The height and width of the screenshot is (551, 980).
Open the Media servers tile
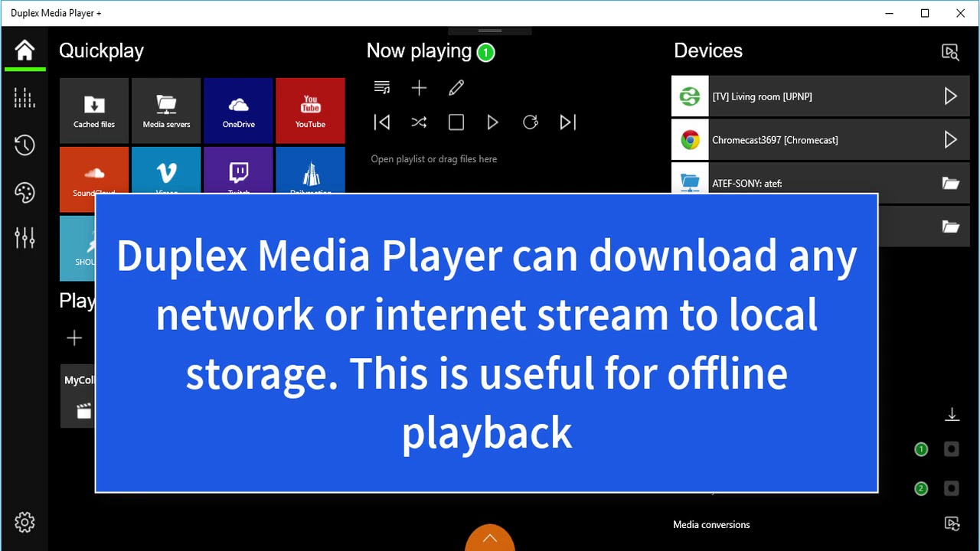click(x=166, y=111)
